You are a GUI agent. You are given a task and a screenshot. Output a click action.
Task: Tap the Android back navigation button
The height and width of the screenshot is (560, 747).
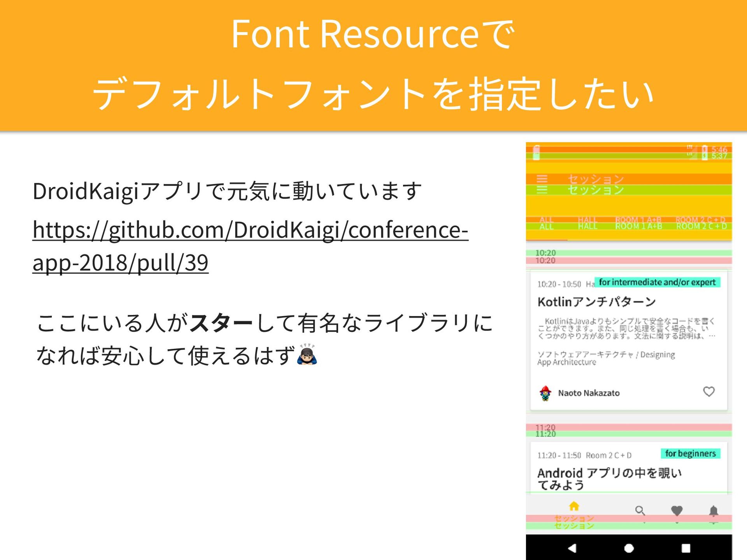pyautogui.click(x=572, y=548)
